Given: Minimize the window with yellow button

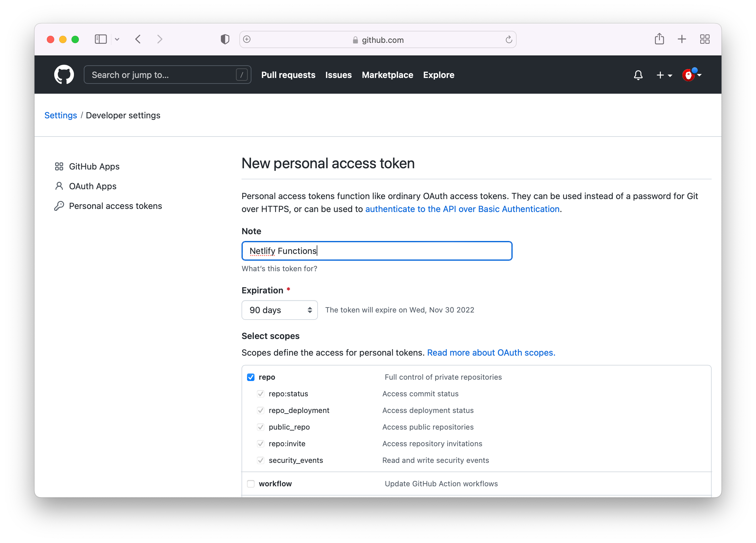Looking at the screenshot, I should click(x=63, y=39).
